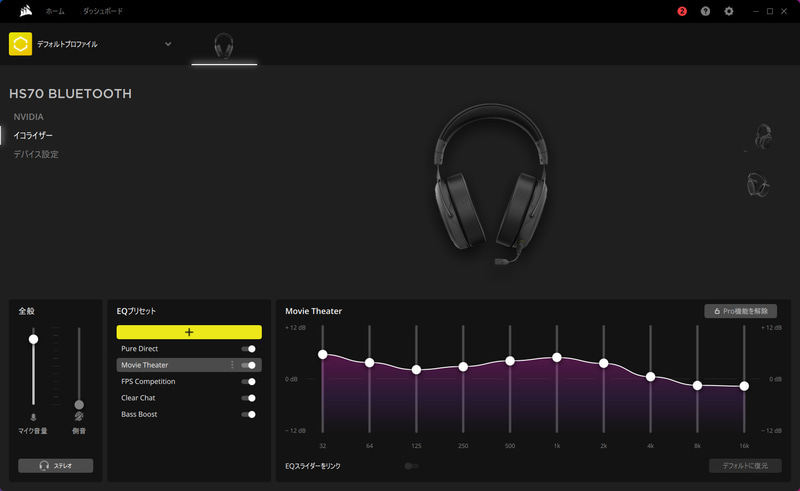This screenshot has height=491, width=800.
Task: Click the 500 Hz EQ slider handle
Action: 510,361
